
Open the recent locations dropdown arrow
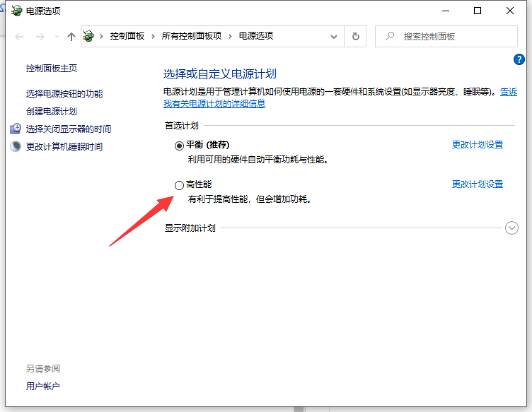[x=57, y=37]
